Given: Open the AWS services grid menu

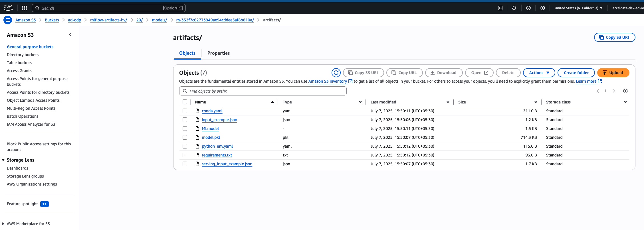Looking at the screenshot, I should [25, 8].
